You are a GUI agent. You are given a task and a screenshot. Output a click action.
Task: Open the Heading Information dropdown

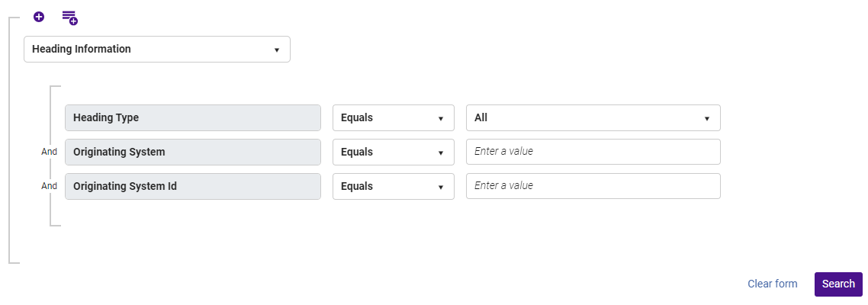[x=156, y=50]
